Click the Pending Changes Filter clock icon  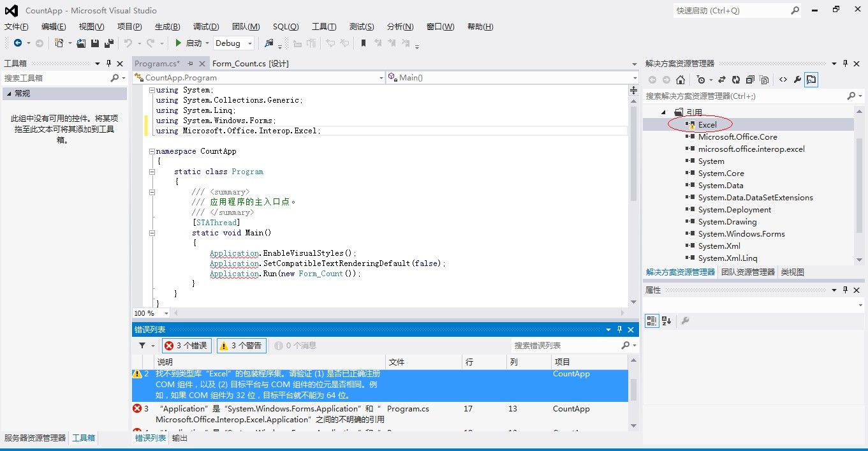point(702,80)
